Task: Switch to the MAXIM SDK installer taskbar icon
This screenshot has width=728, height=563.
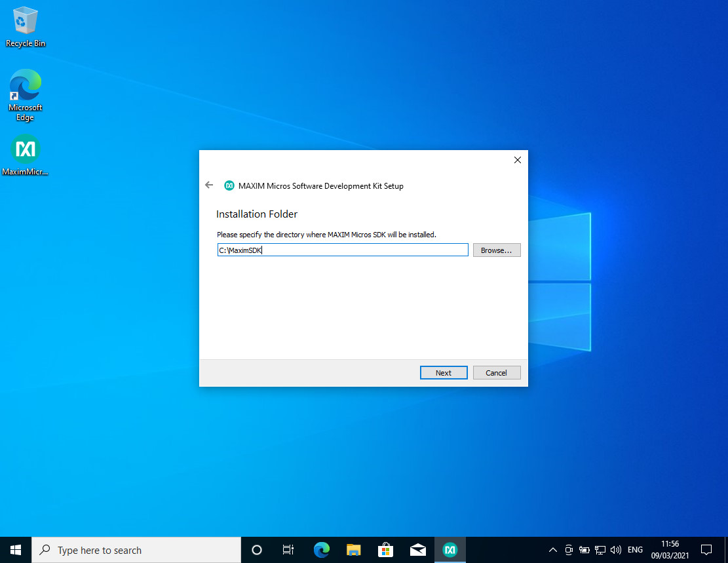Action: [x=450, y=550]
